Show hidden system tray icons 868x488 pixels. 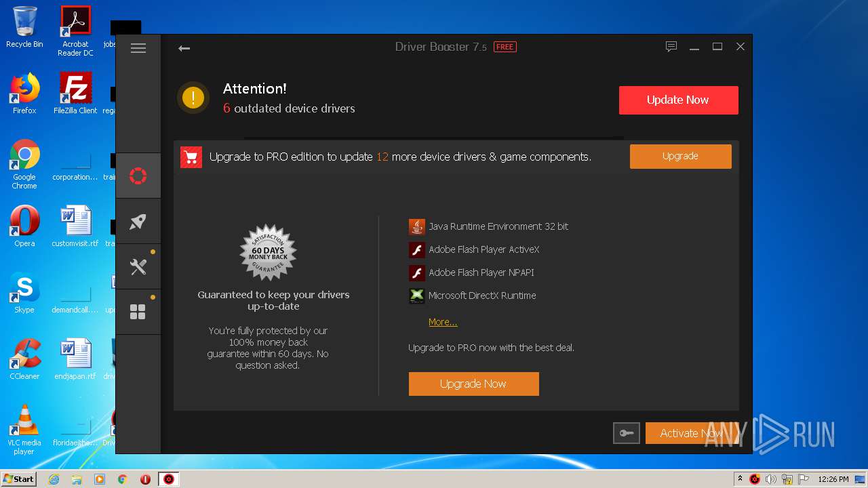click(x=740, y=479)
